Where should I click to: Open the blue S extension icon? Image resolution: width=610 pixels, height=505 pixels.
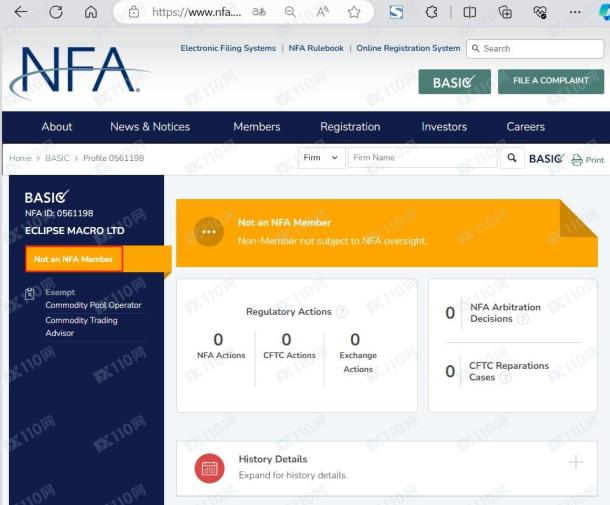click(396, 12)
